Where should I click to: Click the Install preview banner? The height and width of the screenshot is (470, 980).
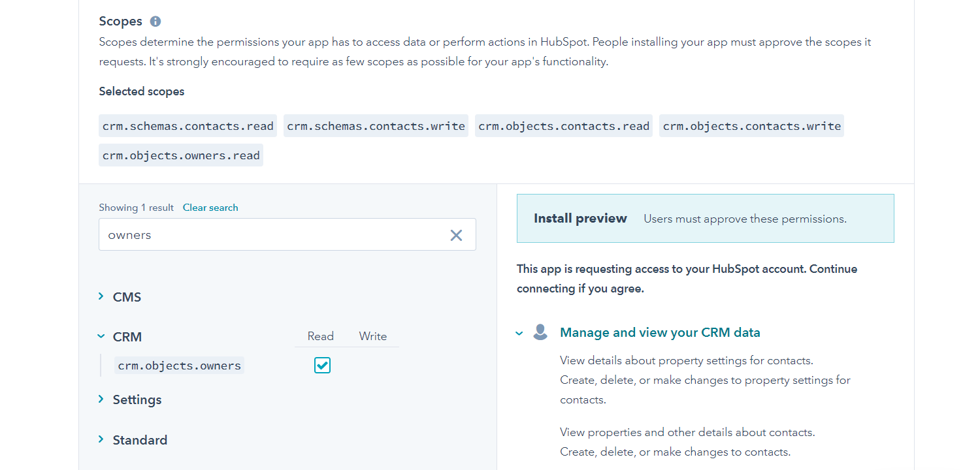[705, 219]
